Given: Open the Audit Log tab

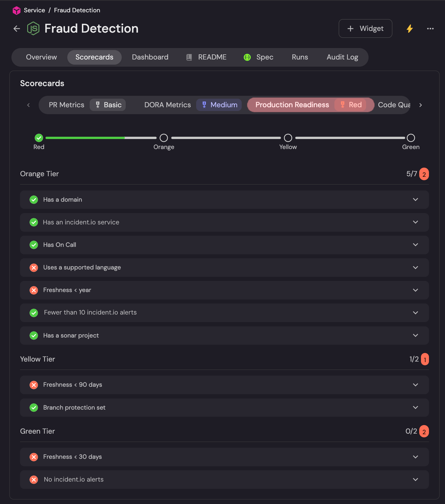Looking at the screenshot, I should (x=342, y=57).
